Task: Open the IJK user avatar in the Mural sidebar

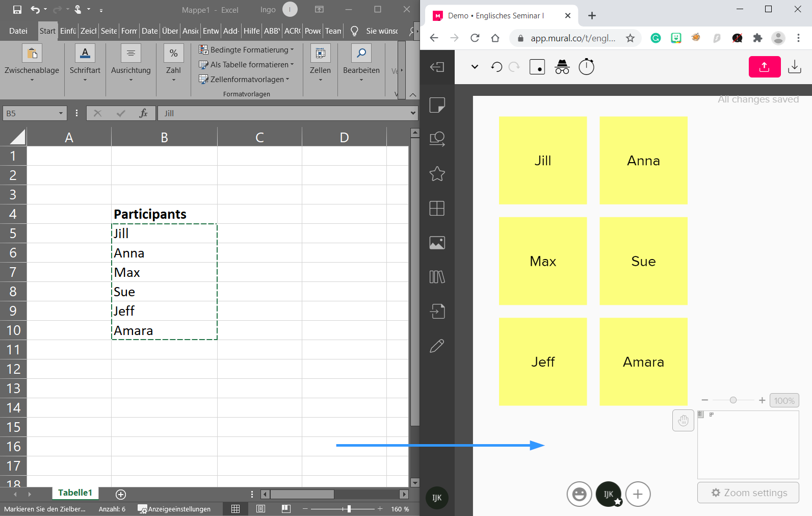Action: tap(437, 498)
